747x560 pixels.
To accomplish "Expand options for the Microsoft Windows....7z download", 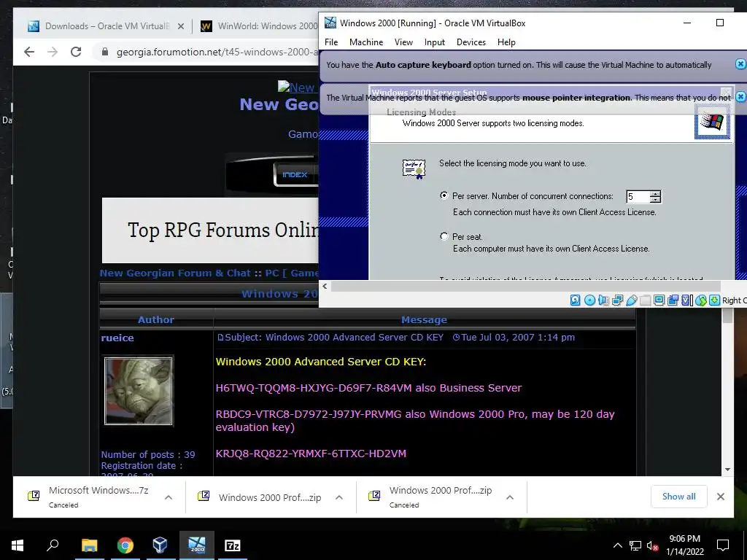I will pos(169,497).
